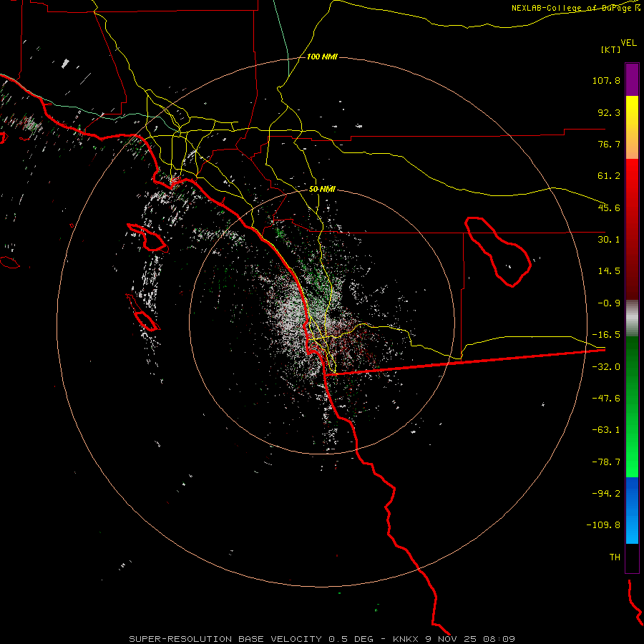Click the 100 NMI range ring label
Screen dimensions: 644x644
[322, 57]
